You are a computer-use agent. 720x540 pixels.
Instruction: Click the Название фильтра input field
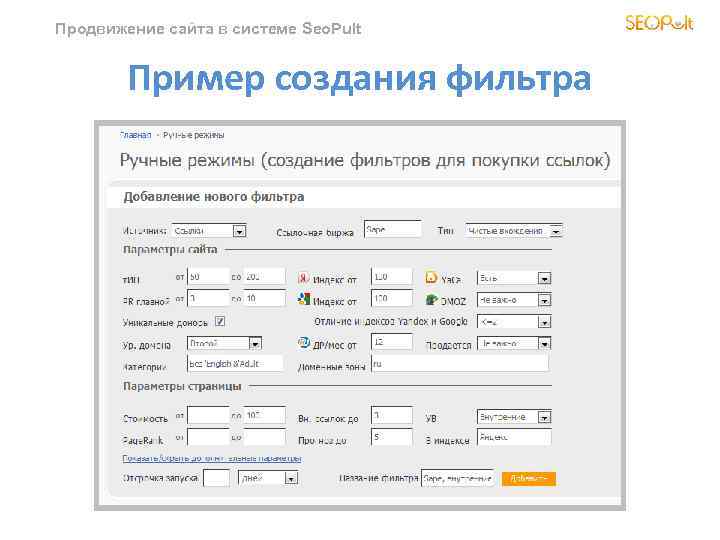(458, 478)
